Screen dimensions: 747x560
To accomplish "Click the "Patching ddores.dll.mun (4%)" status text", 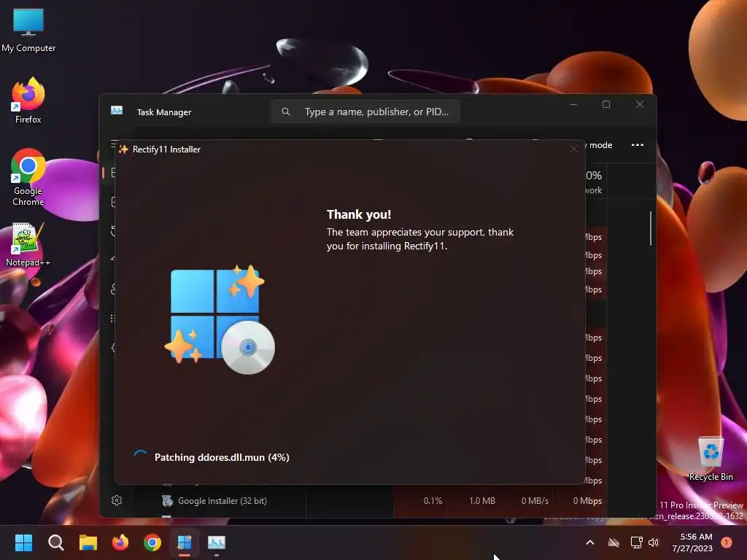I will pyautogui.click(x=222, y=457).
